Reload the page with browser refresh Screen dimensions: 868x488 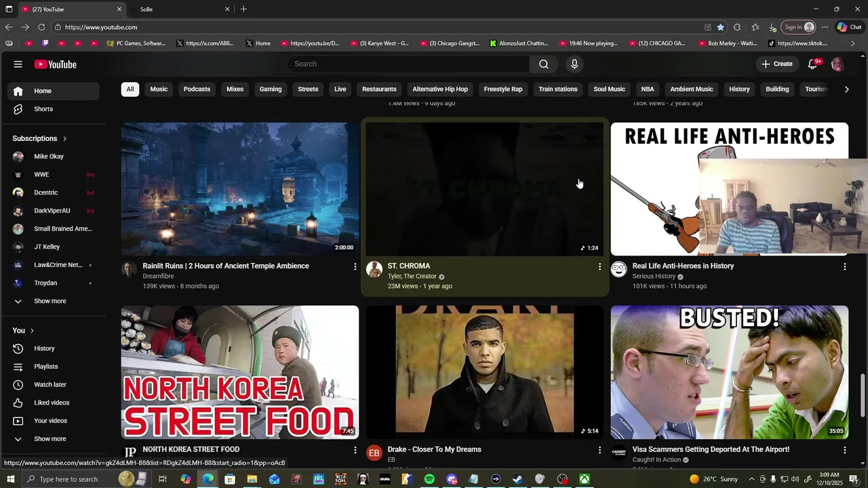point(41,27)
